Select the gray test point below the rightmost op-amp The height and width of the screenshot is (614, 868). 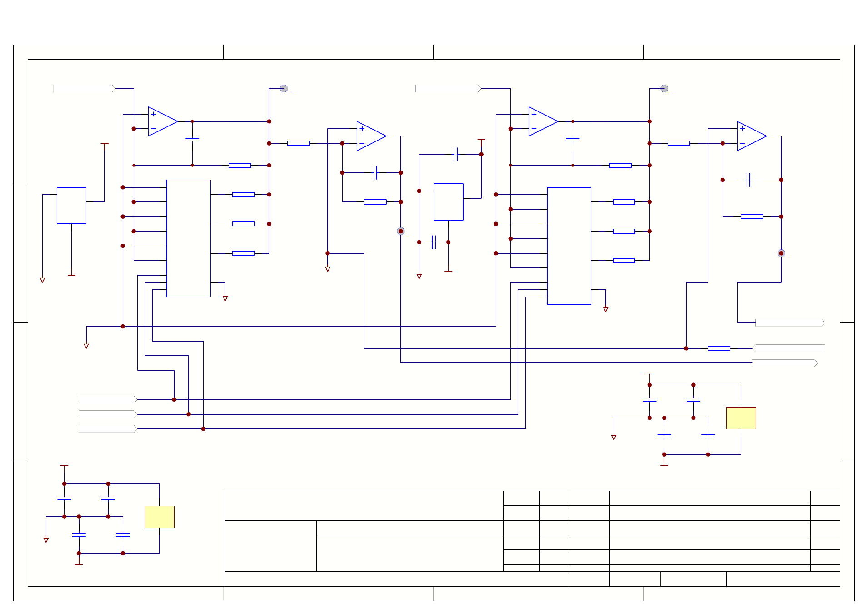pos(781,253)
